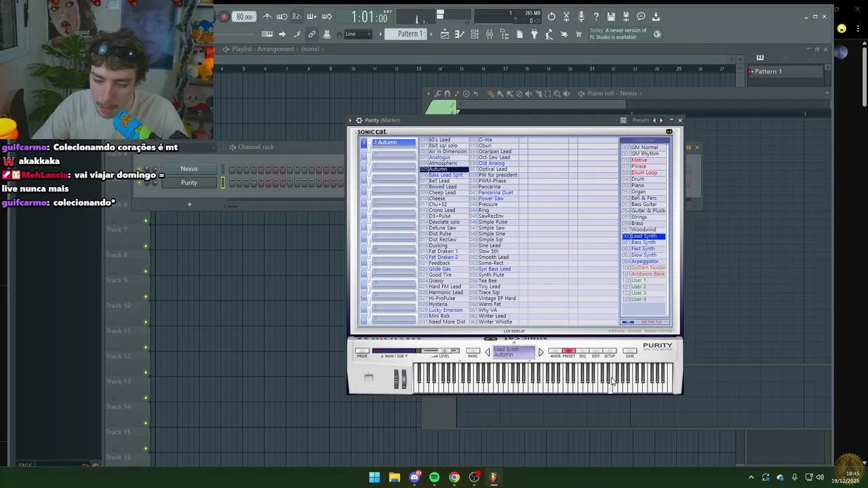The image size is (868, 488).
Task: Select preset 'Old Analog'
Action: (x=492, y=163)
